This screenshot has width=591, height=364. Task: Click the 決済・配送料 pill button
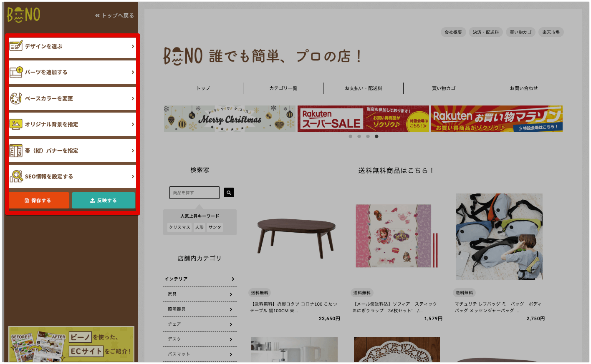[x=485, y=32]
